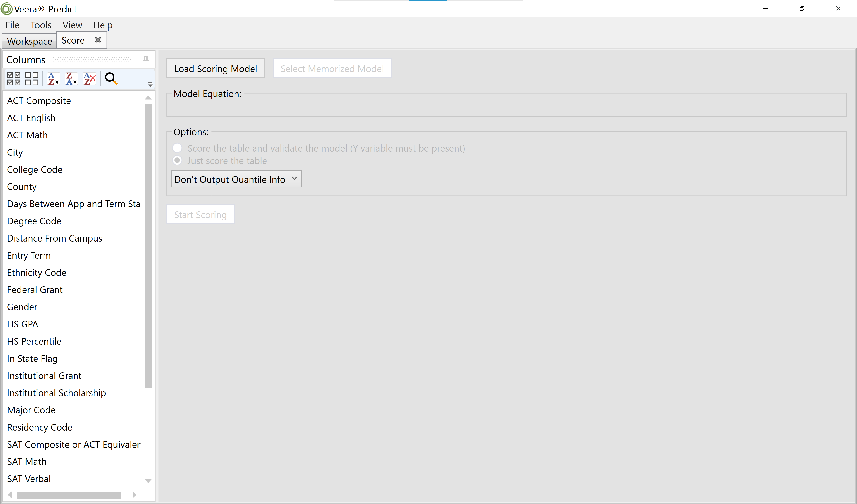Sort columns Z to A descending
Screen dimensions: 857x504
pos(71,79)
